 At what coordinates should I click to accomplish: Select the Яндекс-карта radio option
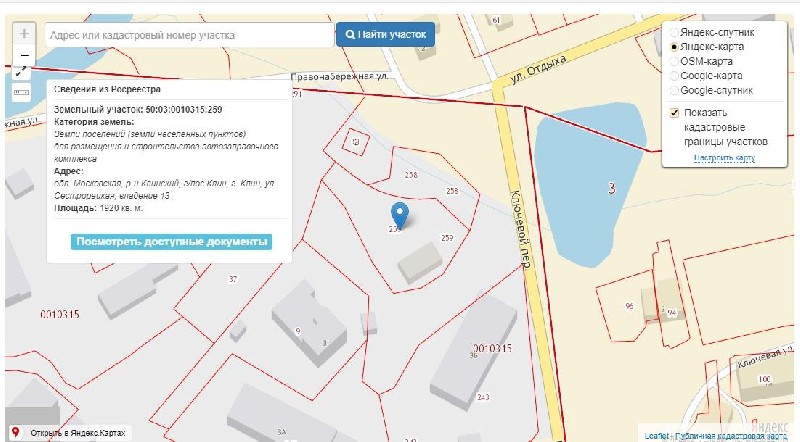674,47
